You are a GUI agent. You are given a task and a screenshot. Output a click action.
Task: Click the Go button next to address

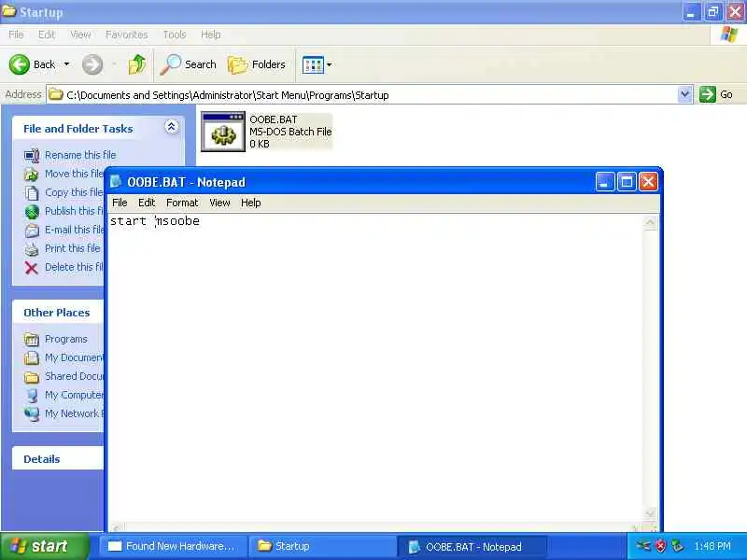pyautogui.click(x=716, y=94)
